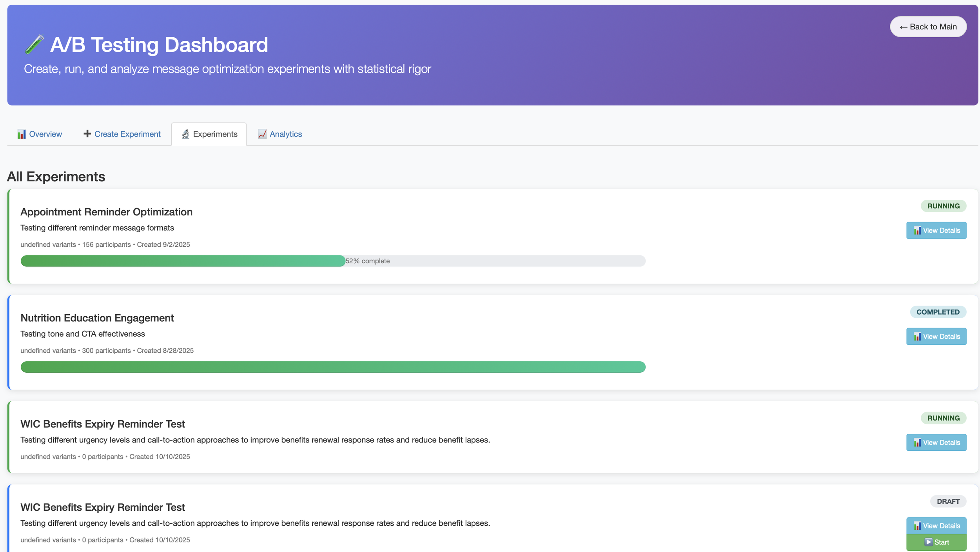Start the draft WIC Benefits experiment
This screenshot has width=980, height=552.
(x=936, y=542)
